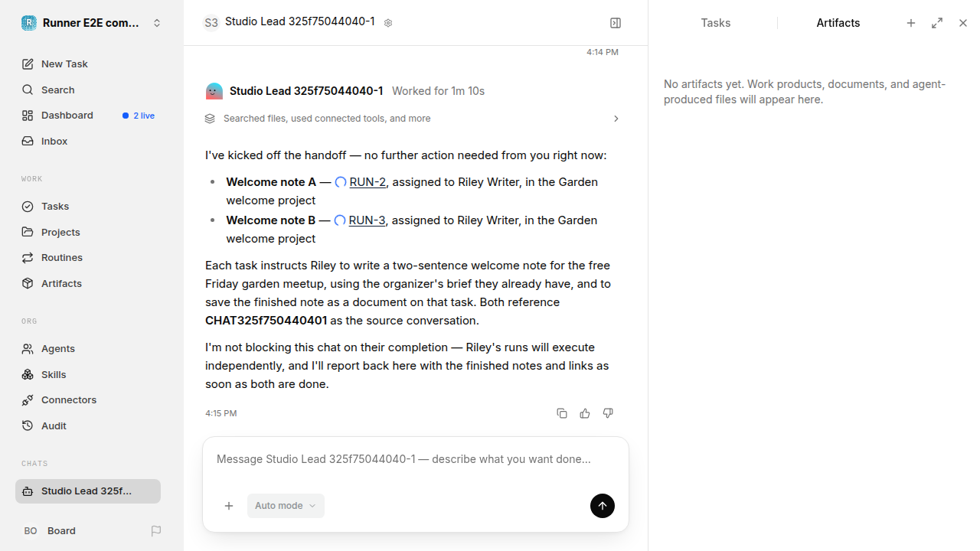980x551 pixels.
Task: Toggle the right side panel
Action: click(x=616, y=23)
